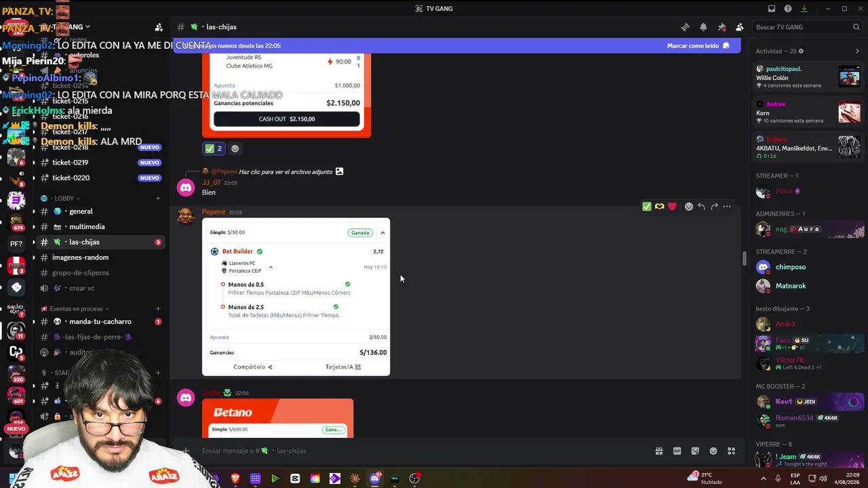Collapse the Eventos en proceso category
The image size is (868, 488).
[79, 308]
